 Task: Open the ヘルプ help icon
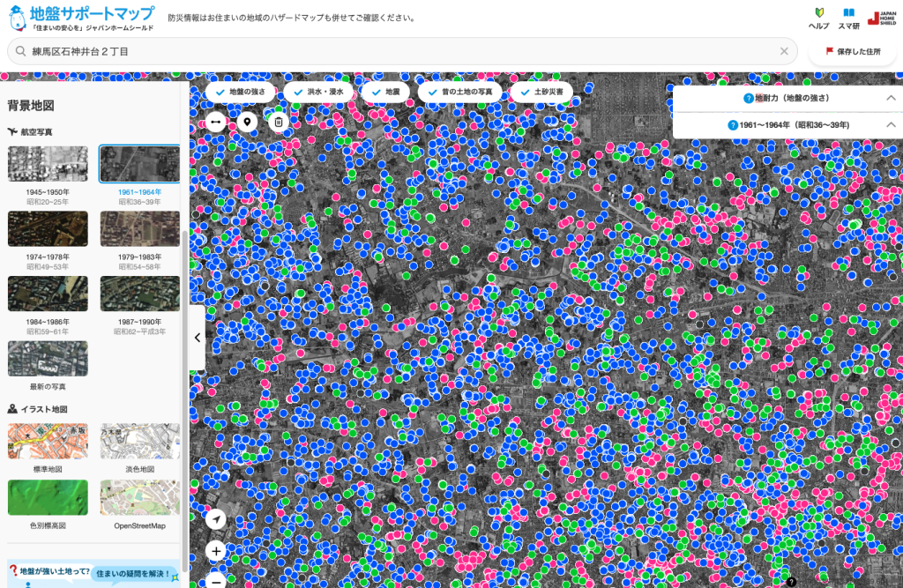coord(818,19)
